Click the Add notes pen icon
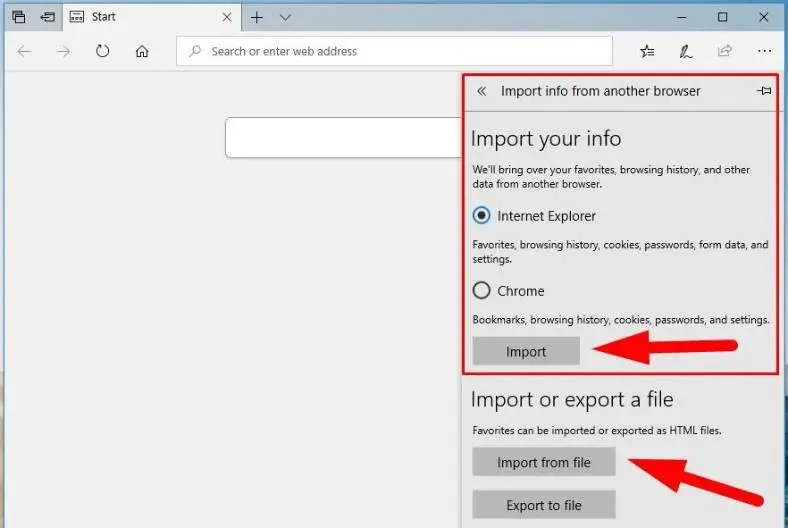This screenshot has width=788, height=528. [686, 52]
